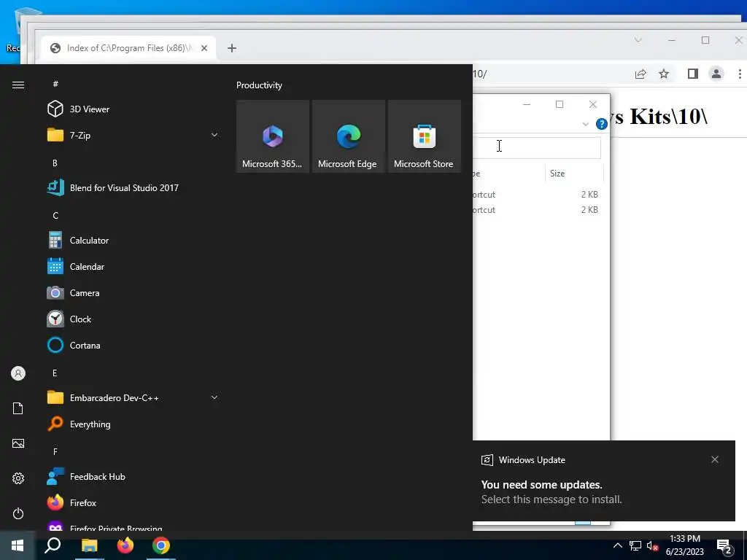Click the Productivity group title
Screen dimensions: 747x560
pos(259,85)
